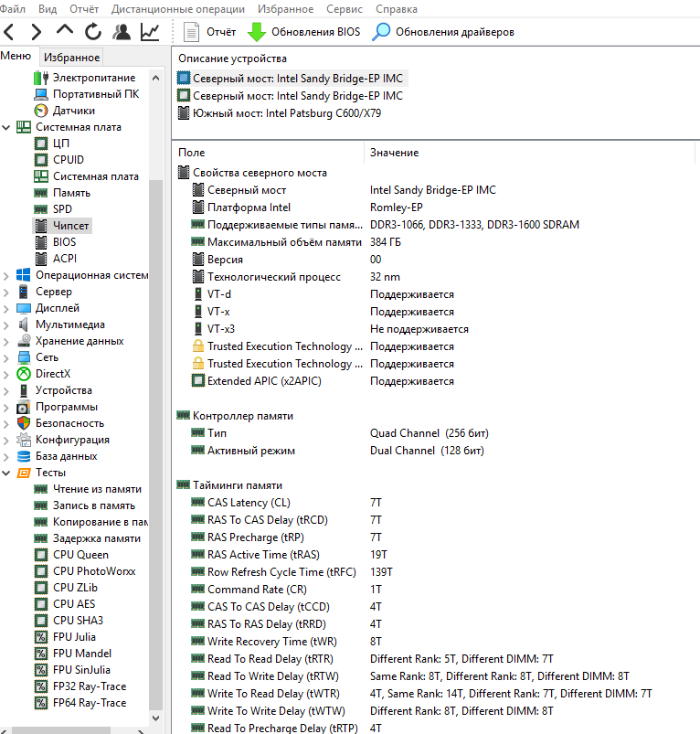Screen dimensions: 700x734
Task: Go up one level with the up arrow
Action: [x=65, y=30]
